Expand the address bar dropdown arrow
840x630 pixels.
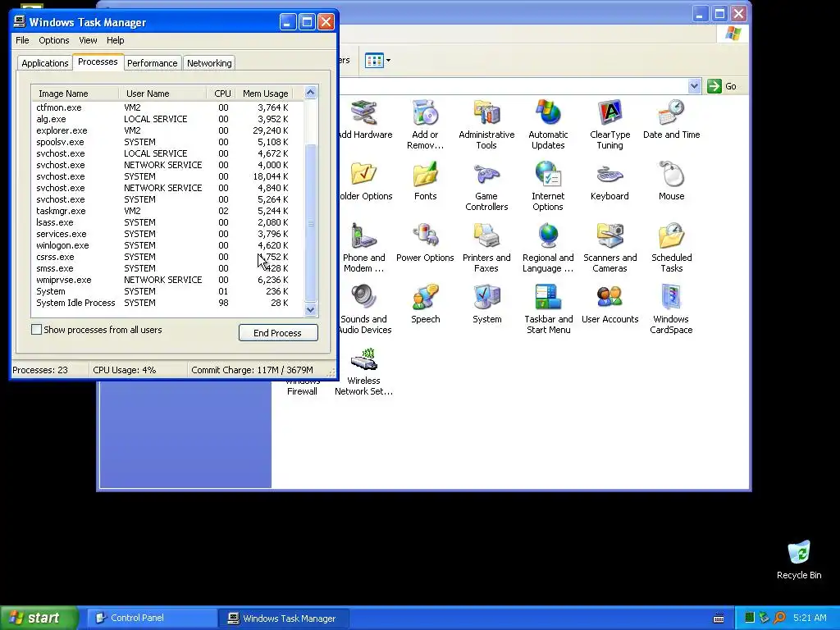point(694,85)
